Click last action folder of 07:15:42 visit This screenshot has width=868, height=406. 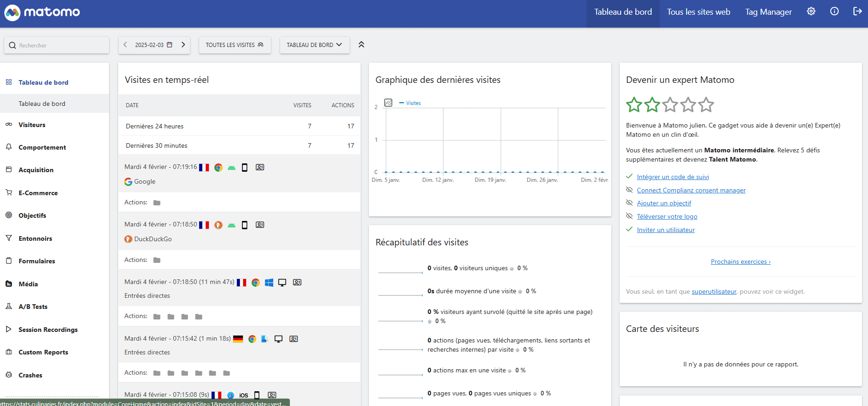coord(226,373)
